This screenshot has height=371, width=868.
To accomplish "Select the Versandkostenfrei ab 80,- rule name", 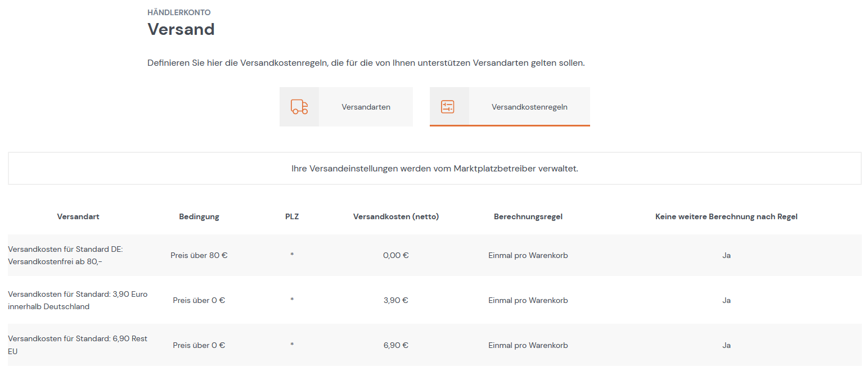I will click(65, 255).
